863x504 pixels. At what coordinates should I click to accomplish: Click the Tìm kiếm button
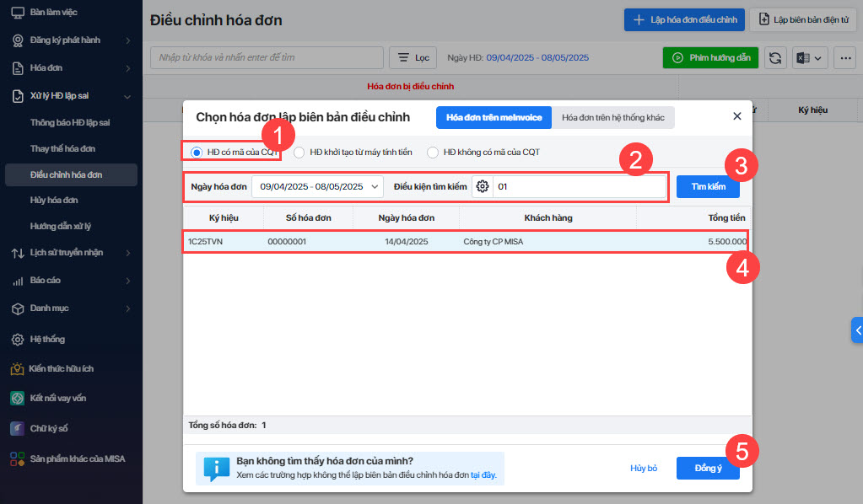pyautogui.click(x=708, y=187)
